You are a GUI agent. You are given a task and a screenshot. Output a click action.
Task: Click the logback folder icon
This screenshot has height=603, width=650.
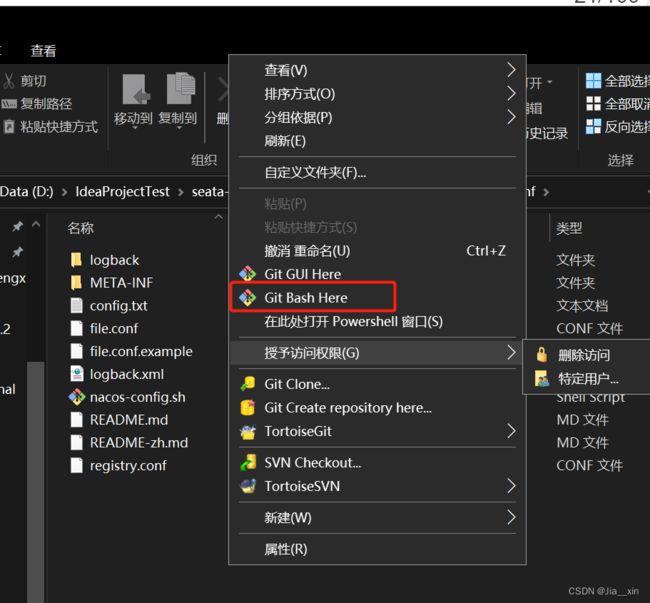click(76, 260)
